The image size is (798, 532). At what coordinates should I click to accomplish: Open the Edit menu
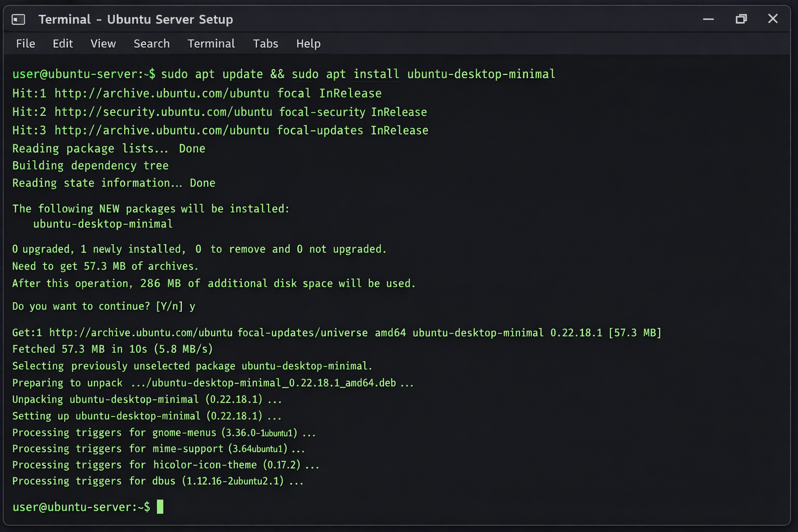point(62,44)
